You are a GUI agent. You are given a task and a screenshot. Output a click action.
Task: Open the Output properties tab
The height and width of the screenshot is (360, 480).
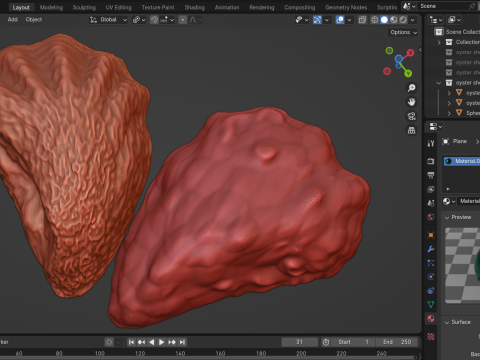pos(431,175)
